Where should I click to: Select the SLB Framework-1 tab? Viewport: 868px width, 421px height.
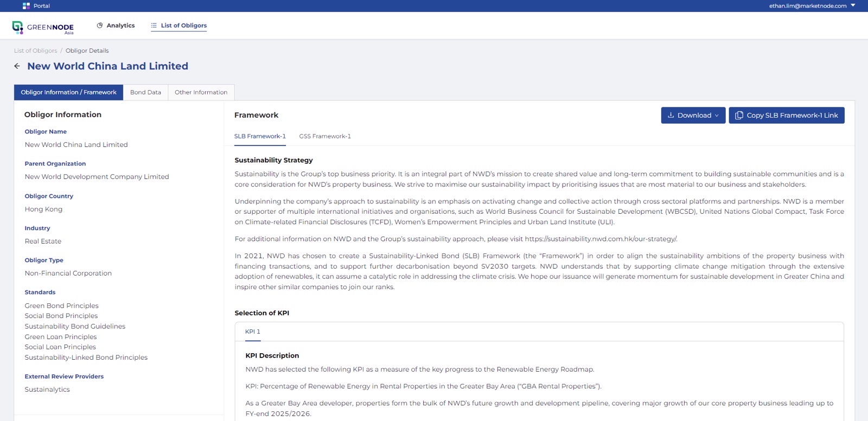point(260,136)
